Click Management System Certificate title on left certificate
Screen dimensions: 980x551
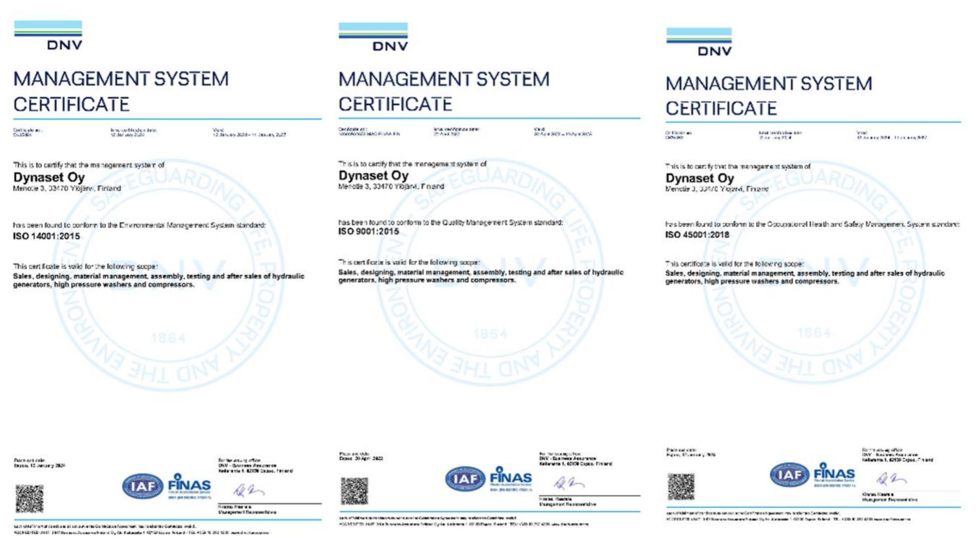click(x=121, y=92)
